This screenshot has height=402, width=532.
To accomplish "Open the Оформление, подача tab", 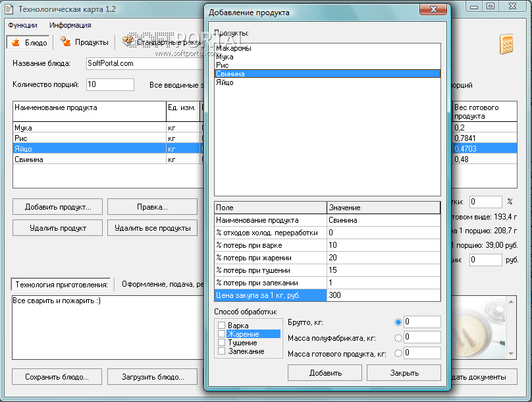I will [x=162, y=284].
